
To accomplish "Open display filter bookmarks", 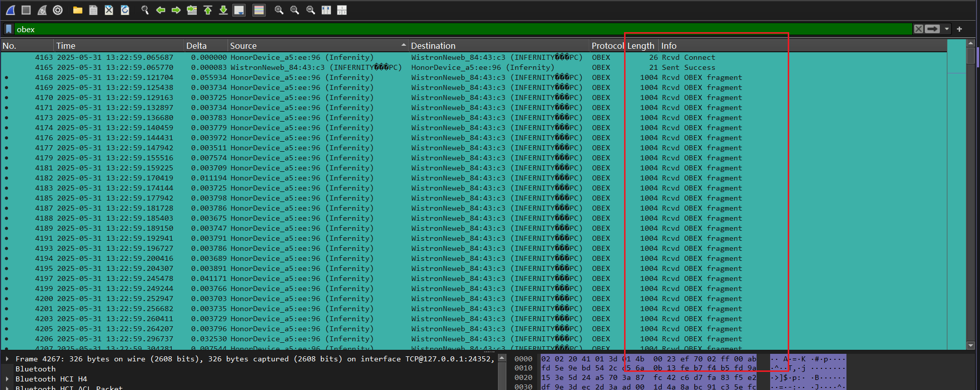I will (9, 29).
